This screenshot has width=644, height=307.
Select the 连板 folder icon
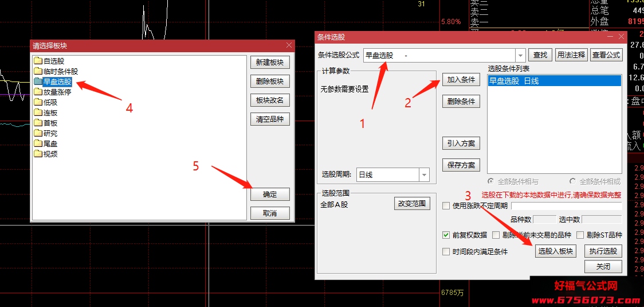38,112
